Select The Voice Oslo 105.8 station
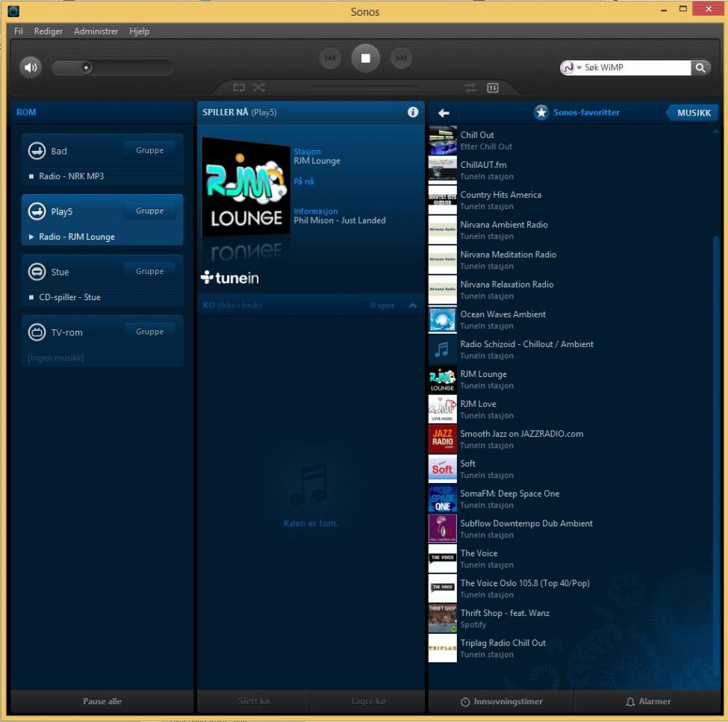This screenshot has height=722, width=728. (571, 589)
